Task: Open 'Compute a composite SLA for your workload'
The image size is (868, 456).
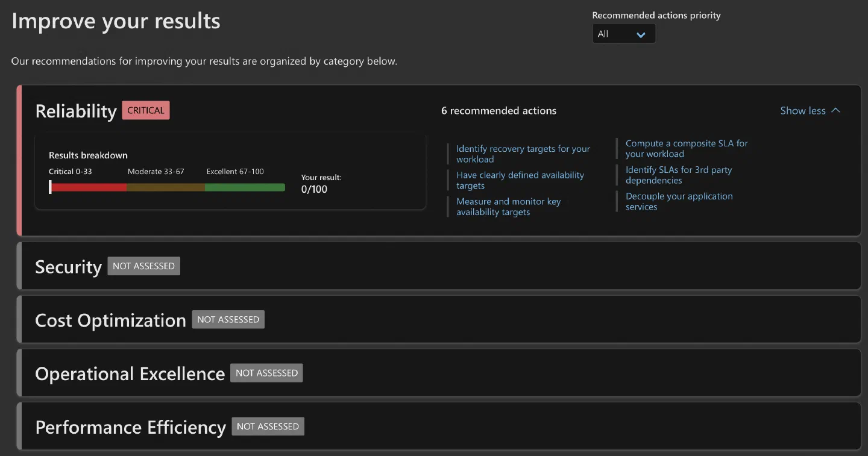Action: click(687, 149)
